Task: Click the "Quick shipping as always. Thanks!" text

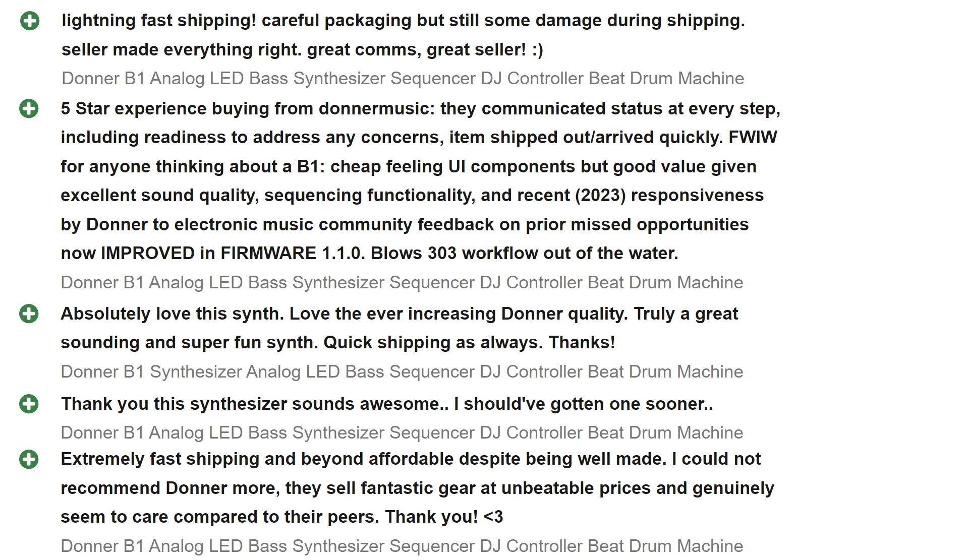Action: (469, 343)
